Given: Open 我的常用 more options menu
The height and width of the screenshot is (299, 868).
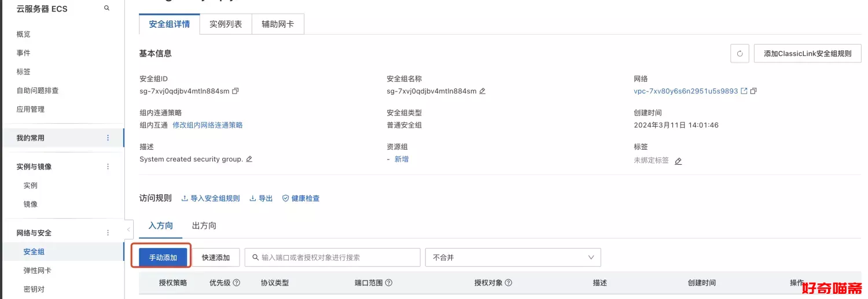Looking at the screenshot, I should coord(108,138).
